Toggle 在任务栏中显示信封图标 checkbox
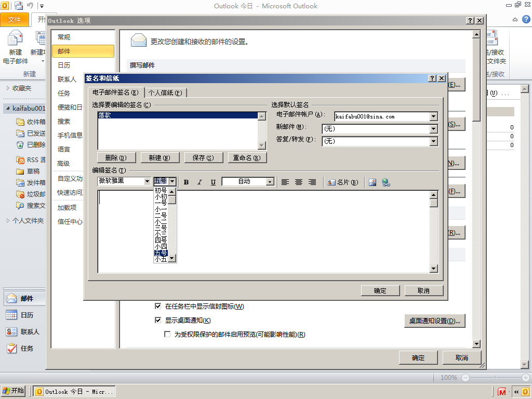The width and height of the screenshot is (532, 399). coord(158,306)
